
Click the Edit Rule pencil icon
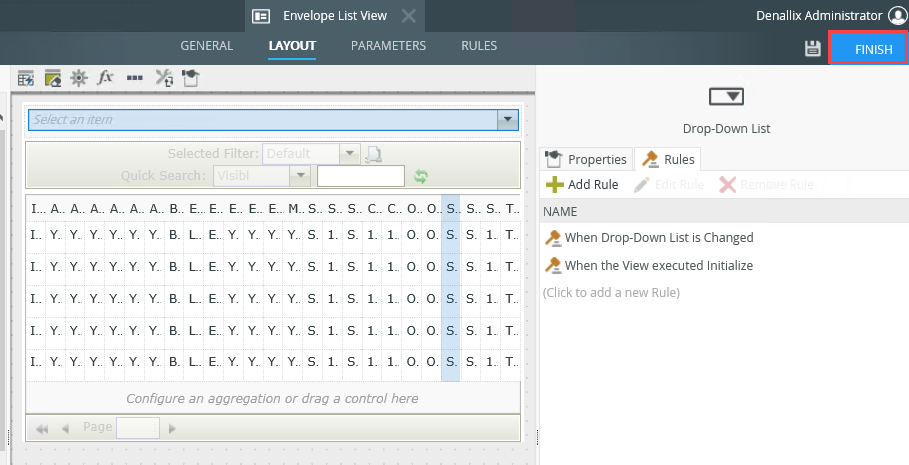642,185
